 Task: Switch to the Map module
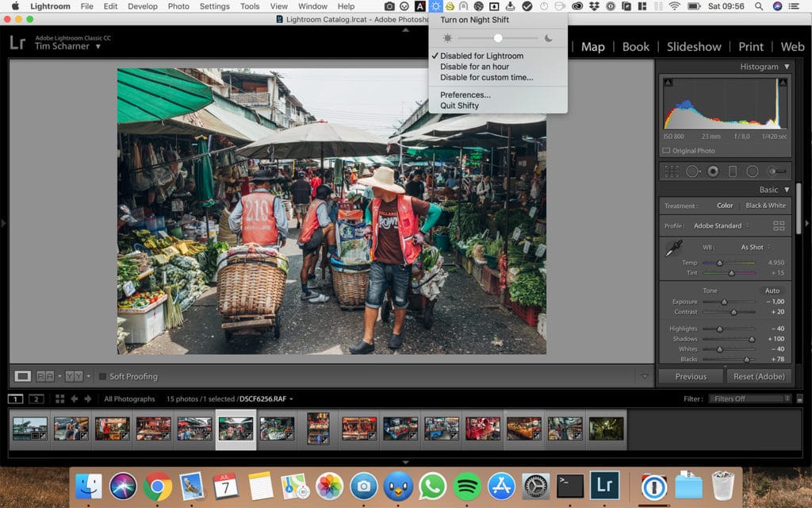pyautogui.click(x=593, y=47)
